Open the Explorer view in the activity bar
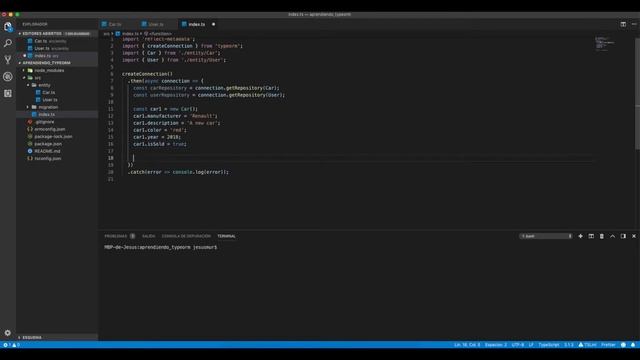 click(8, 27)
